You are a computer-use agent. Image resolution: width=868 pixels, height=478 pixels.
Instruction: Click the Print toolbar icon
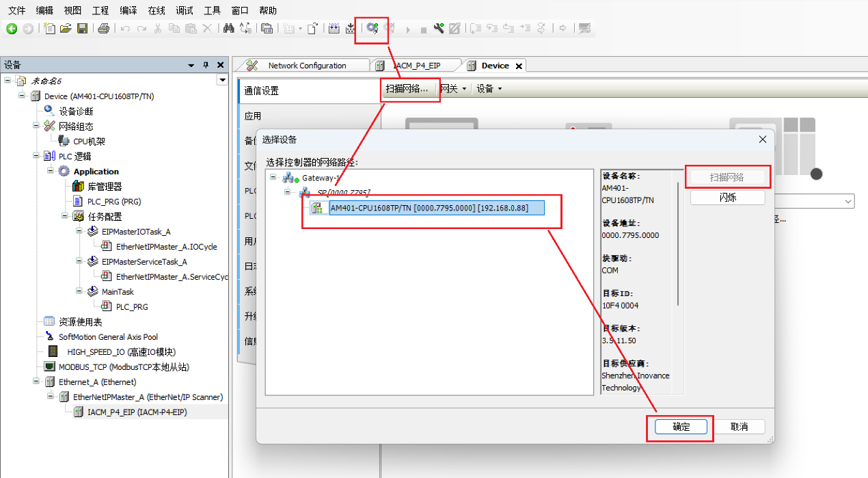103,29
